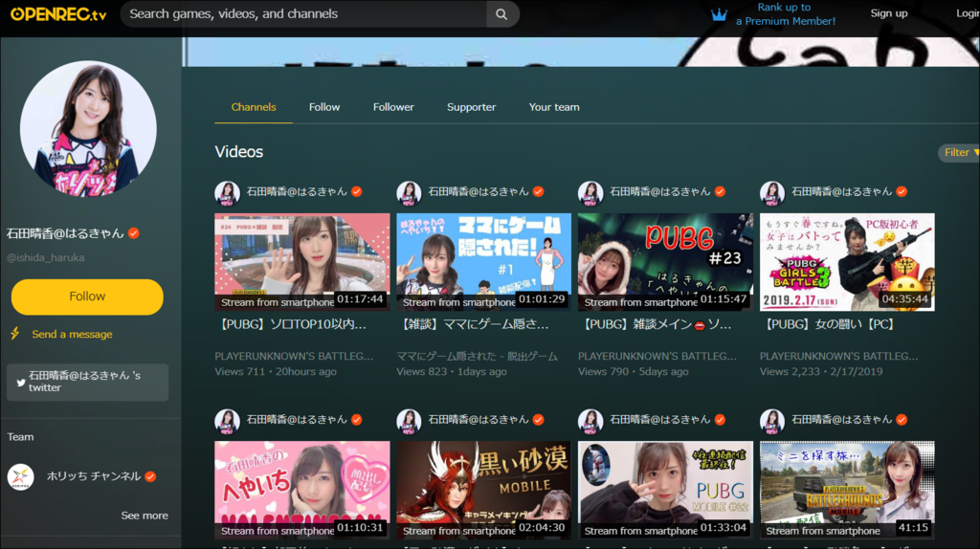
Task: Click the verified badge beside ホリっち チャンネル
Action: click(x=150, y=476)
